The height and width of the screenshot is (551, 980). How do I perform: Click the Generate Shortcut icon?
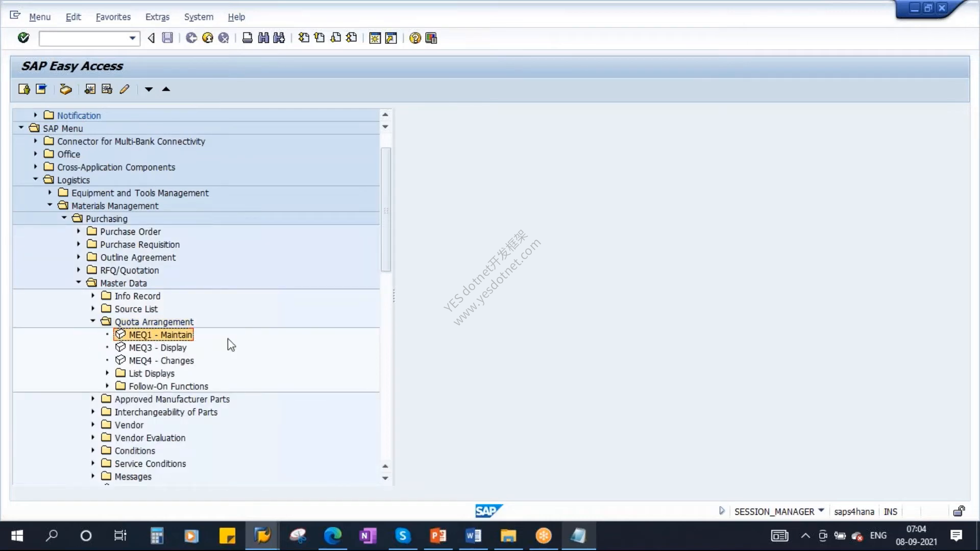click(x=391, y=38)
